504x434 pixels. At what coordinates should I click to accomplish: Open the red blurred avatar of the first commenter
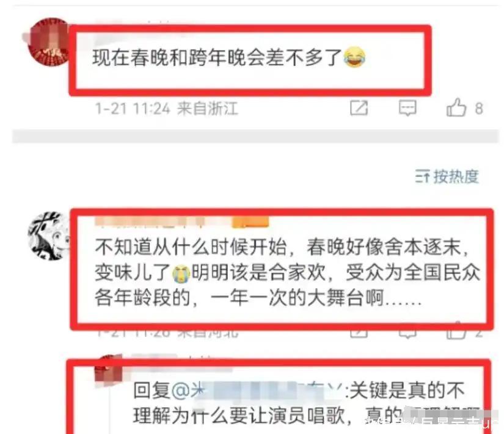pos(49,42)
